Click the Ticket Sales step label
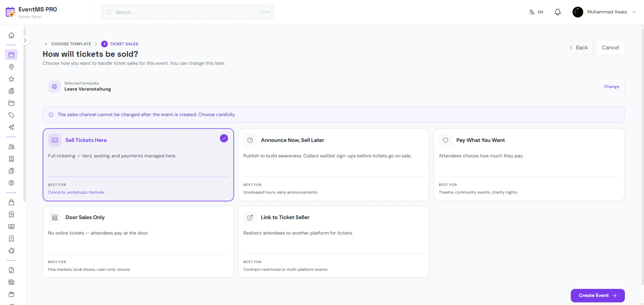Viewport: 644px width, 305px height. [x=124, y=44]
